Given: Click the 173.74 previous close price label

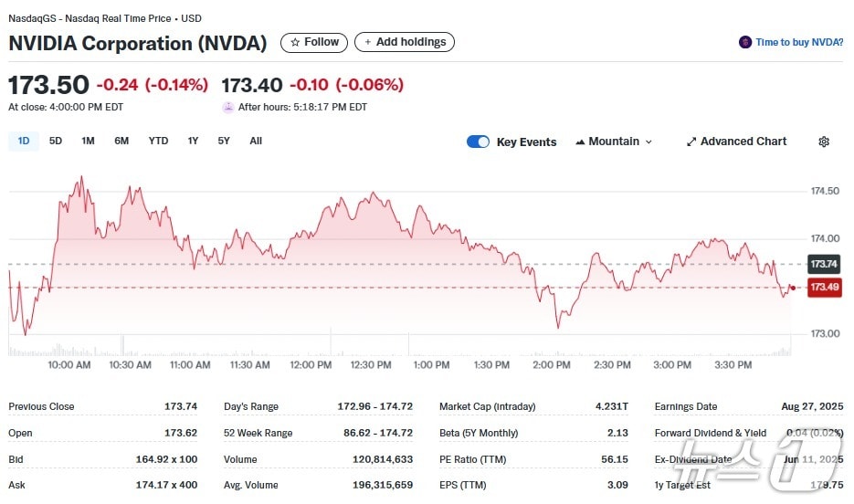Looking at the screenshot, I should [823, 264].
